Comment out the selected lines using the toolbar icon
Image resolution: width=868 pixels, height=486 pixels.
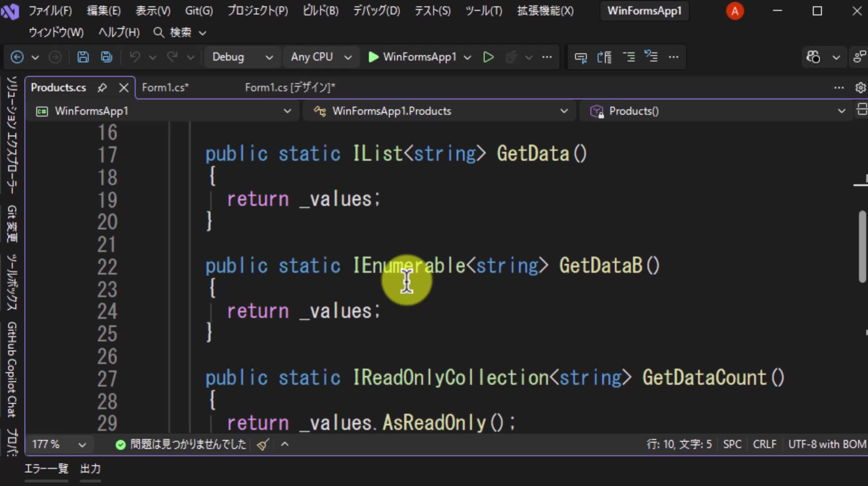628,57
